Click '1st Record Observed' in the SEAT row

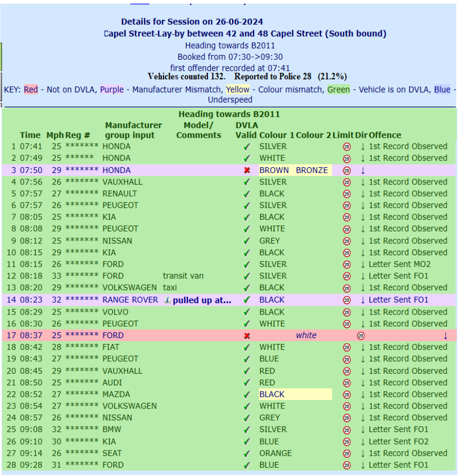tap(408, 453)
